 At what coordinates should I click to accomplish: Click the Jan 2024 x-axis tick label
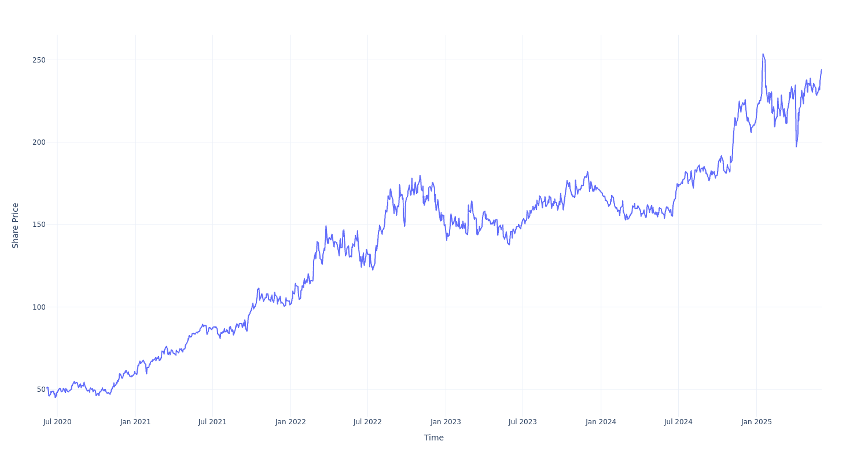[x=601, y=422]
